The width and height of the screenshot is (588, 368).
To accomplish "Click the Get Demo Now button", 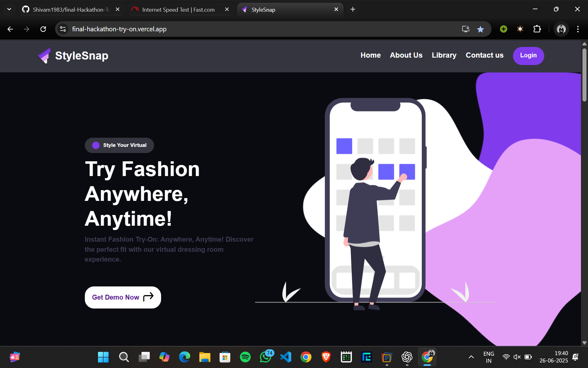I will (123, 297).
